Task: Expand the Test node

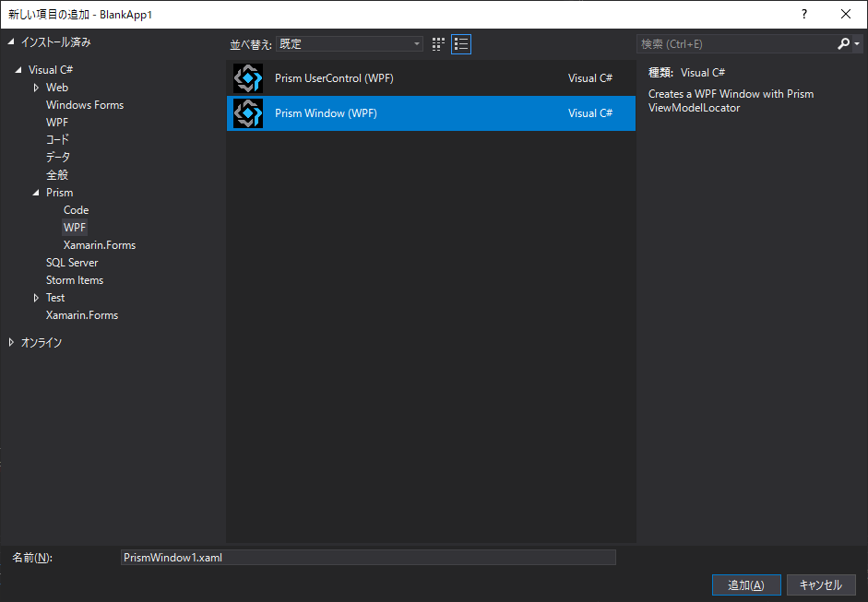Action: point(36,298)
